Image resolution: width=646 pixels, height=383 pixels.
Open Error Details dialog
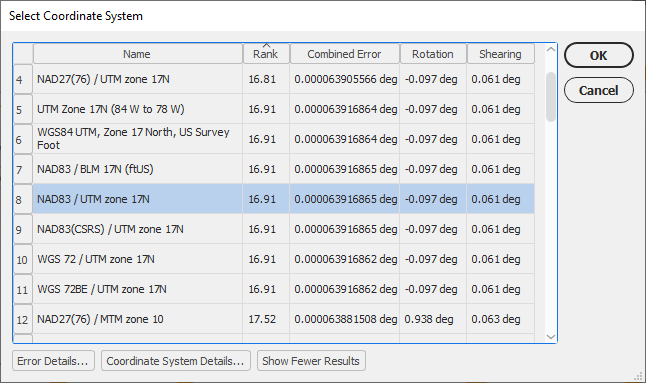(x=53, y=361)
